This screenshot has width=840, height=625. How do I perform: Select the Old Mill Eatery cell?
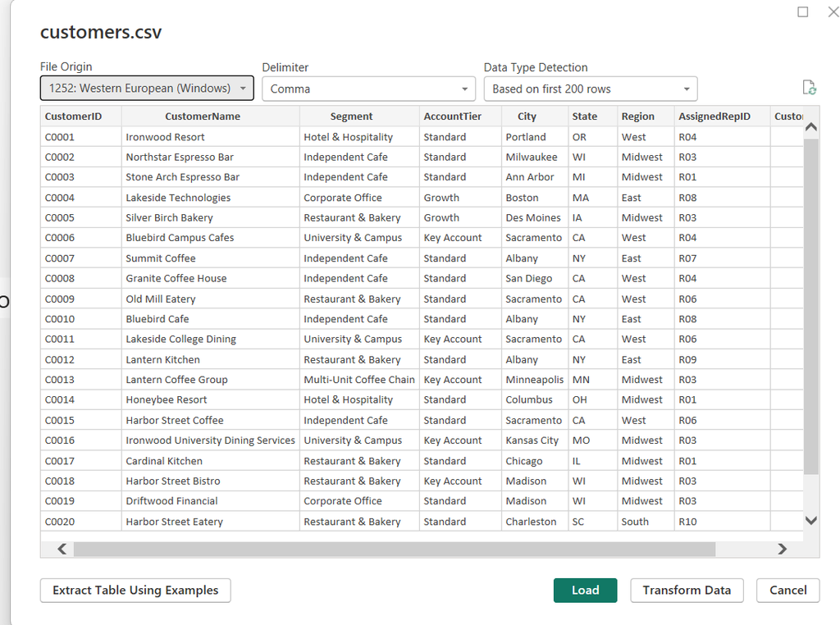(x=211, y=299)
